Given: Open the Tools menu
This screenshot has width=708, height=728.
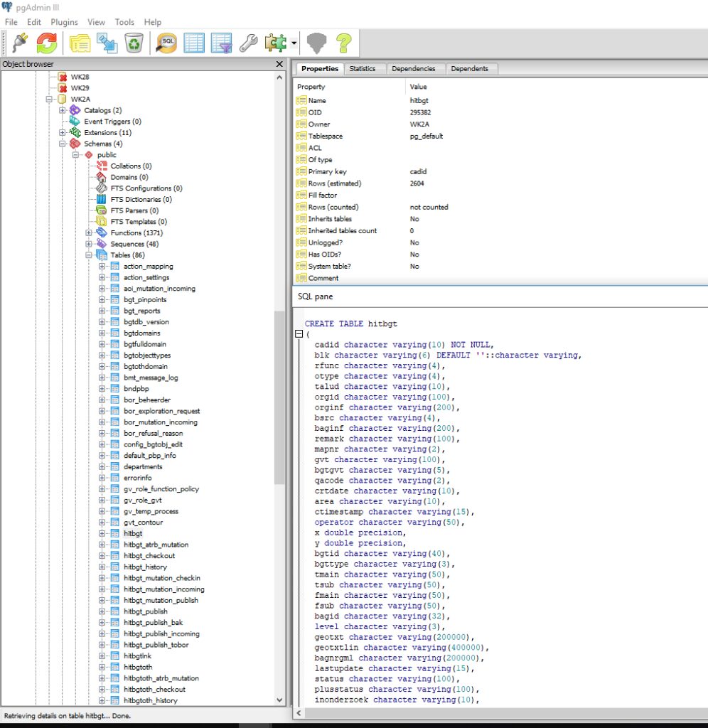Looking at the screenshot, I should coord(124,22).
